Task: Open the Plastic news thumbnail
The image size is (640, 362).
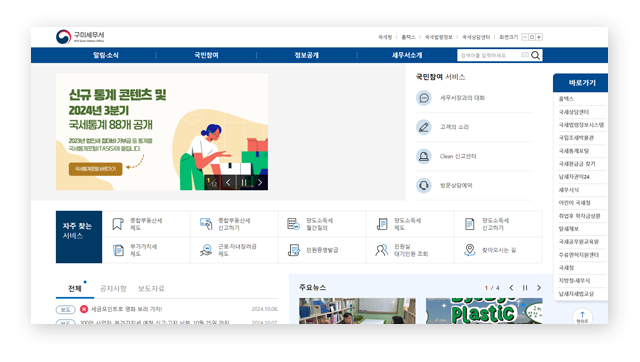Action: tap(484, 311)
